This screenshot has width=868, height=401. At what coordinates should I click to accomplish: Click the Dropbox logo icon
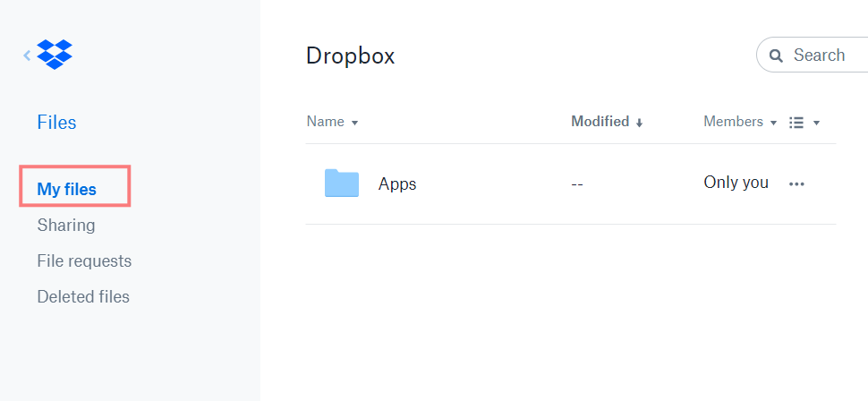pos(55,55)
